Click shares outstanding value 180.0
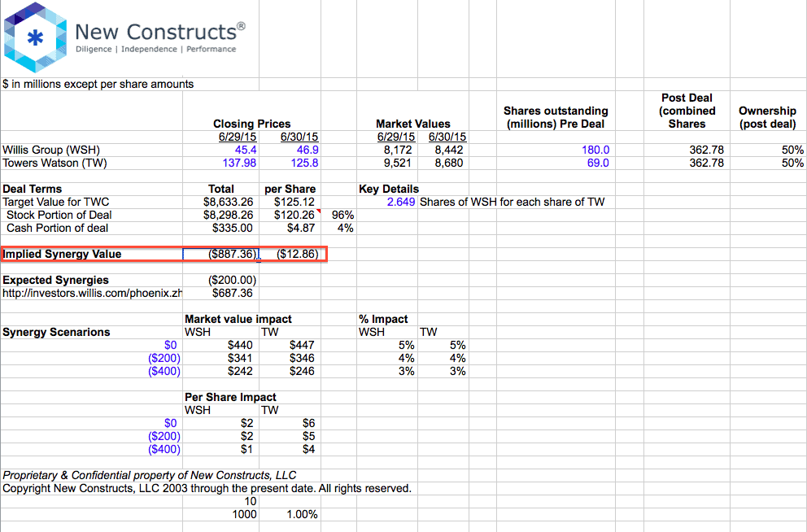Screen dimensions: 807x532 point(595,150)
